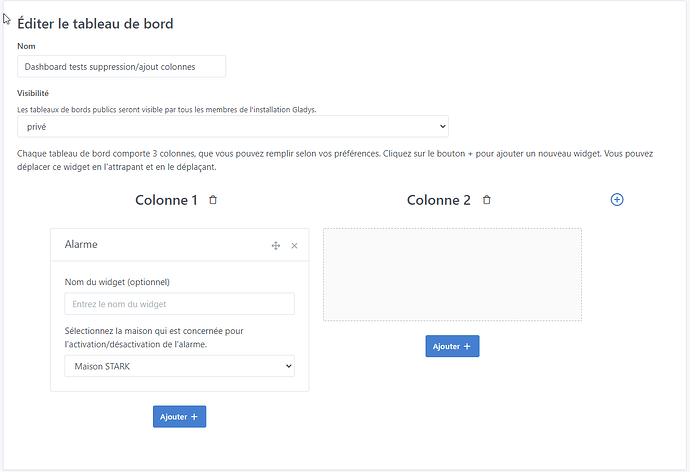The height and width of the screenshot is (472, 690).
Task: Click the Colonne 1 heading
Action: [166, 200]
